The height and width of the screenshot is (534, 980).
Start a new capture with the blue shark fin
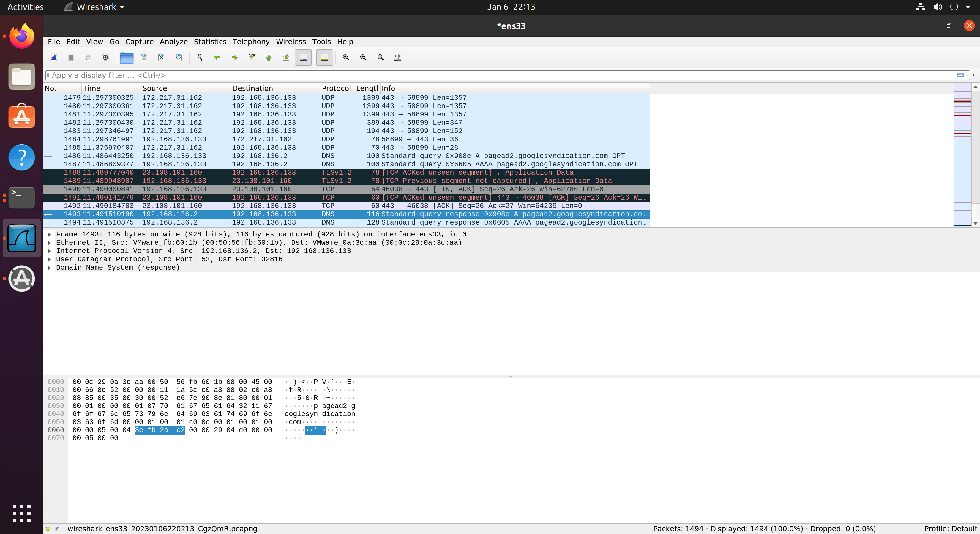click(54, 57)
